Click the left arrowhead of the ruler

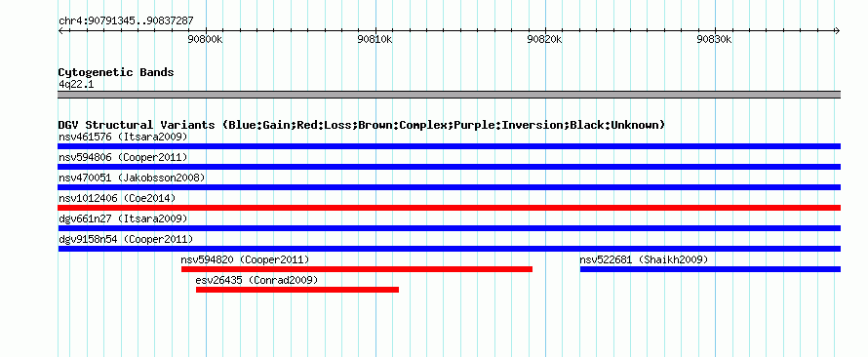point(60,30)
